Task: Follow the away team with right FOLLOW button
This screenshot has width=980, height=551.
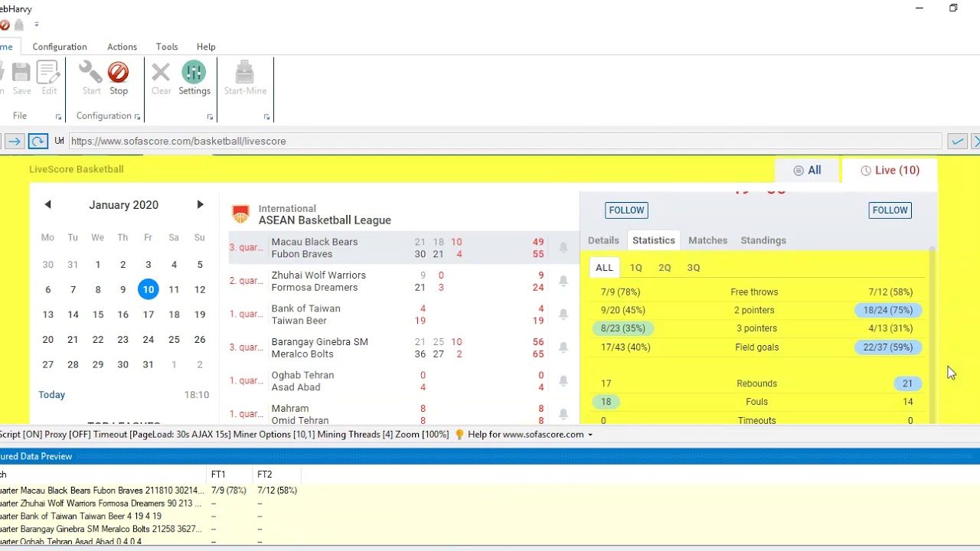Action: (890, 210)
